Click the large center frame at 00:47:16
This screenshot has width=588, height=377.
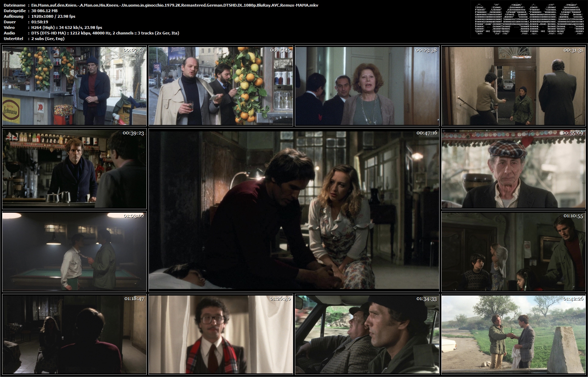click(294, 210)
